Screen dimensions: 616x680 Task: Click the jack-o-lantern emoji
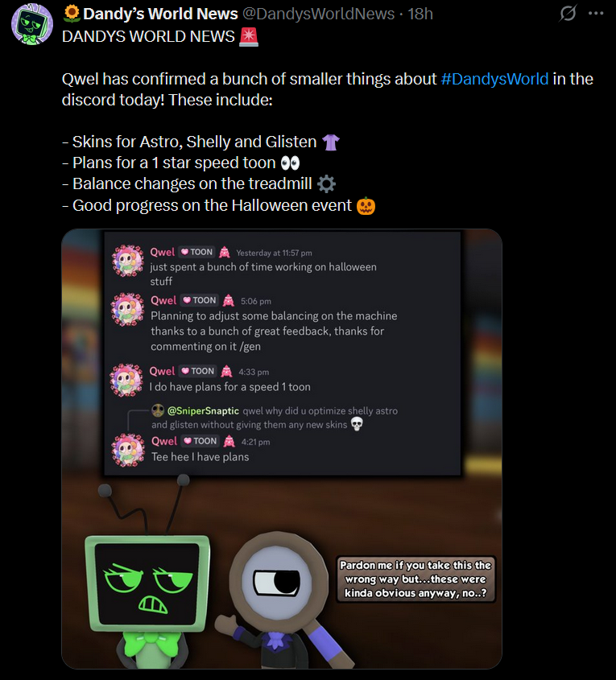click(366, 205)
